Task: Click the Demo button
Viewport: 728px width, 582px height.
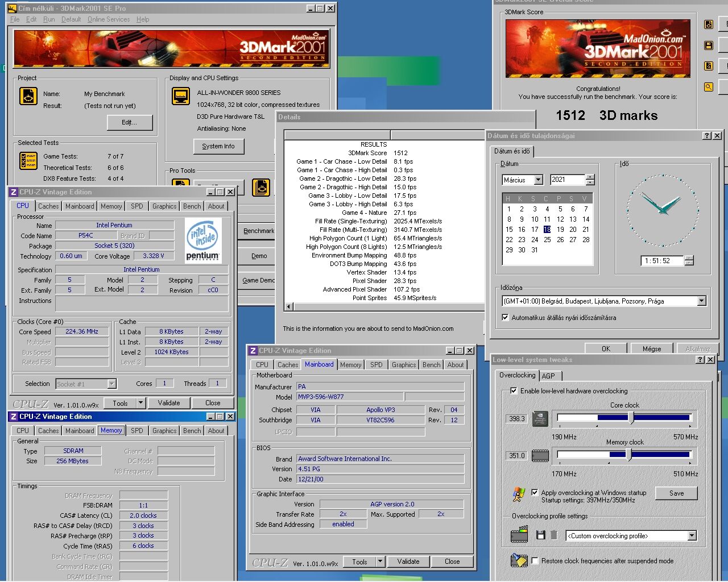Action: [259, 256]
